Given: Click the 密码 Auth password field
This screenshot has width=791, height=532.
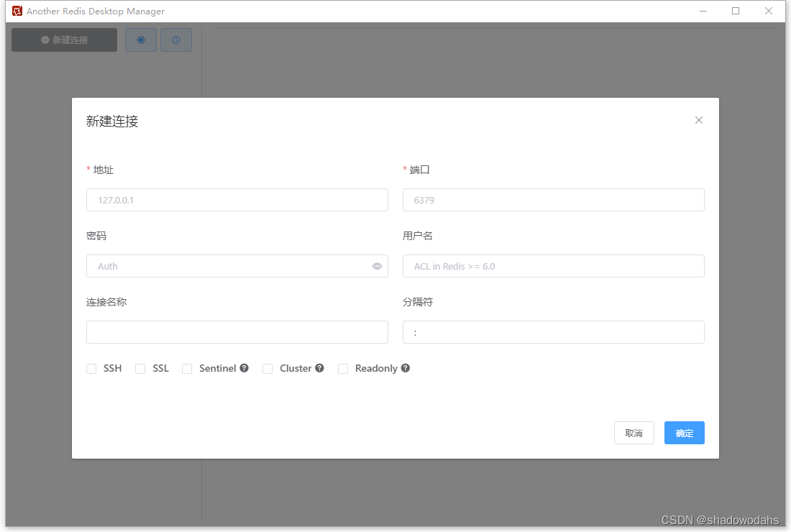Looking at the screenshot, I should click(237, 266).
